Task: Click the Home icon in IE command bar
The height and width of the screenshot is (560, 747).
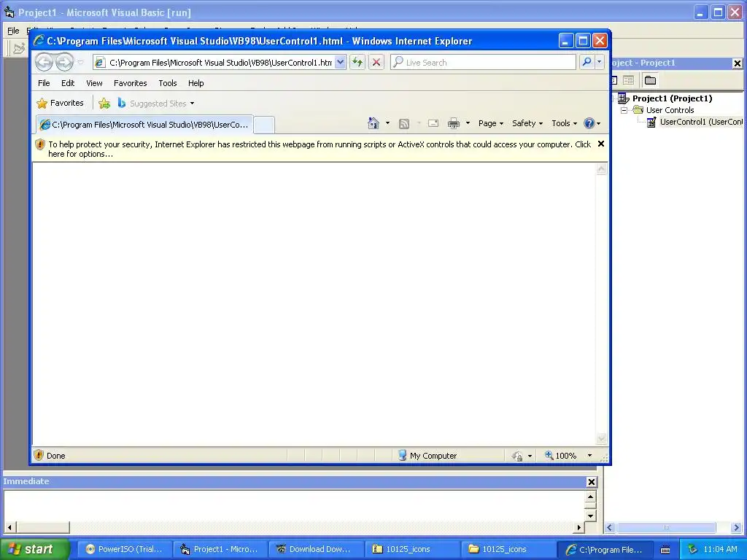Action: [x=373, y=123]
